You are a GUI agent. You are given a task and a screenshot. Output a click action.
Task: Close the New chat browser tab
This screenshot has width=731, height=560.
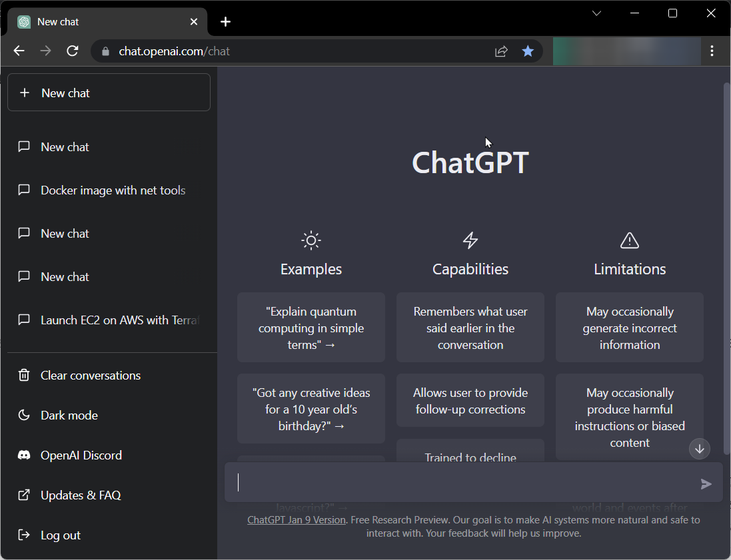pos(194,22)
